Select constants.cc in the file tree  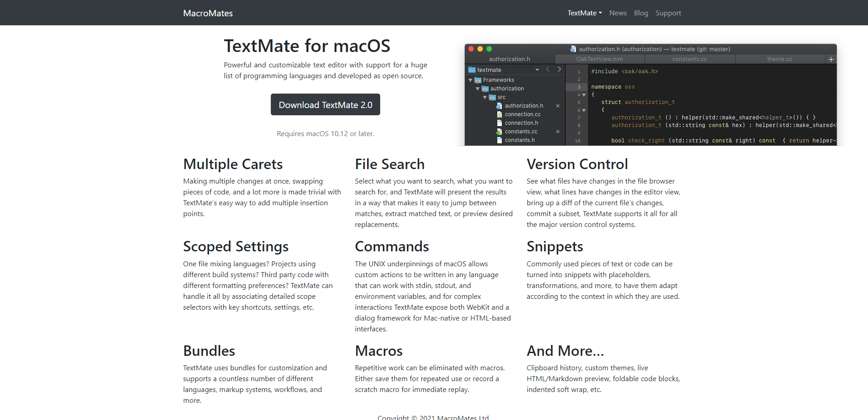click(x=521, y=132)
